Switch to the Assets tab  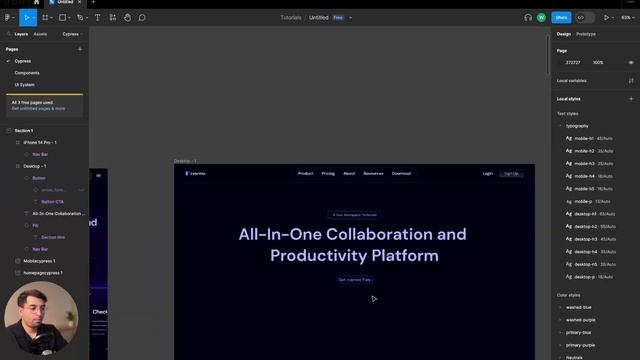pyautogui.click(x=40, y=34)
